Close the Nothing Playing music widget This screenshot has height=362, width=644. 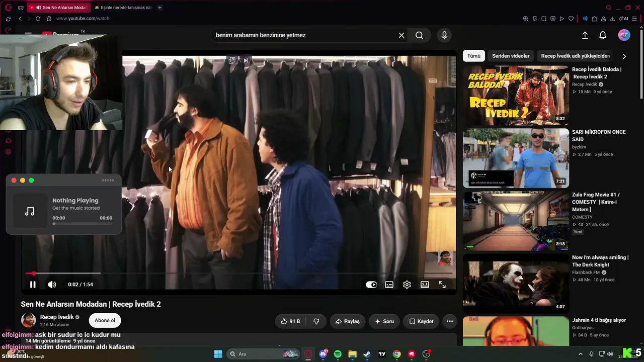coord(14,180)
